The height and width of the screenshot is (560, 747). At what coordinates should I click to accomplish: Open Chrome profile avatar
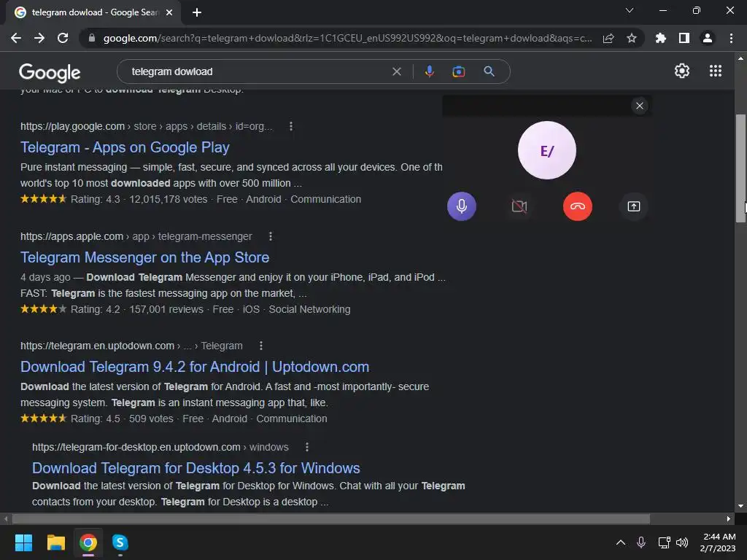708,38
